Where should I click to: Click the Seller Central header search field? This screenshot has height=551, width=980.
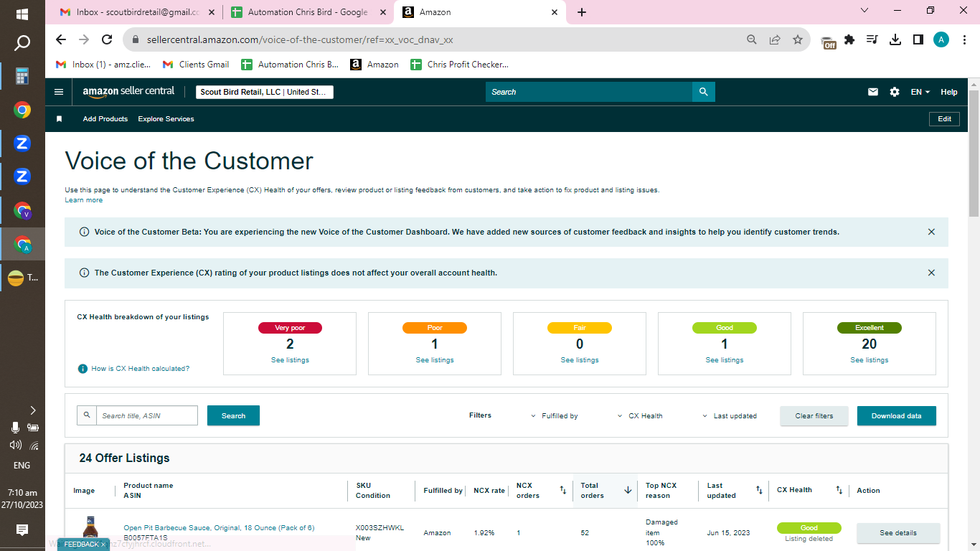tap(589, 92)
